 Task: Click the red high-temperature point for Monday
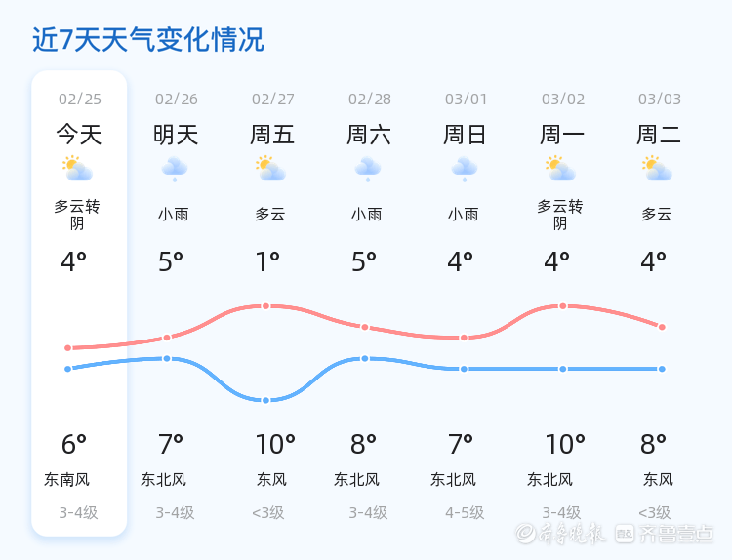[563, 306]
